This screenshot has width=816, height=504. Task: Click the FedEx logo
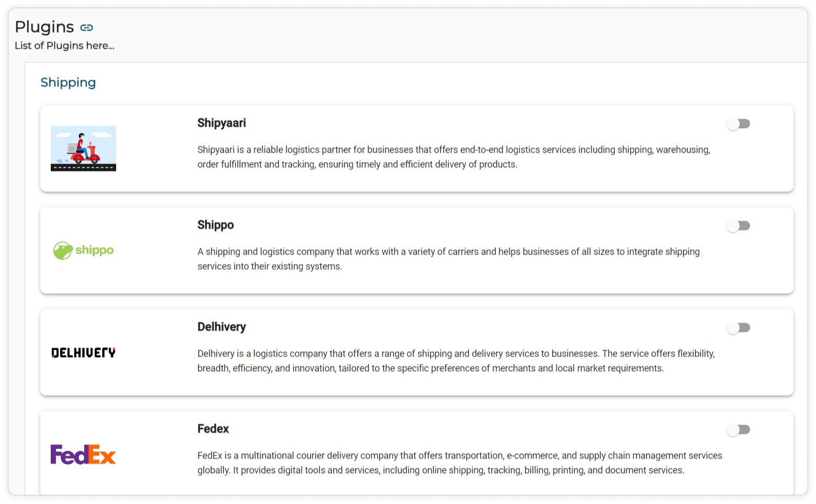(x=83, y=454)
